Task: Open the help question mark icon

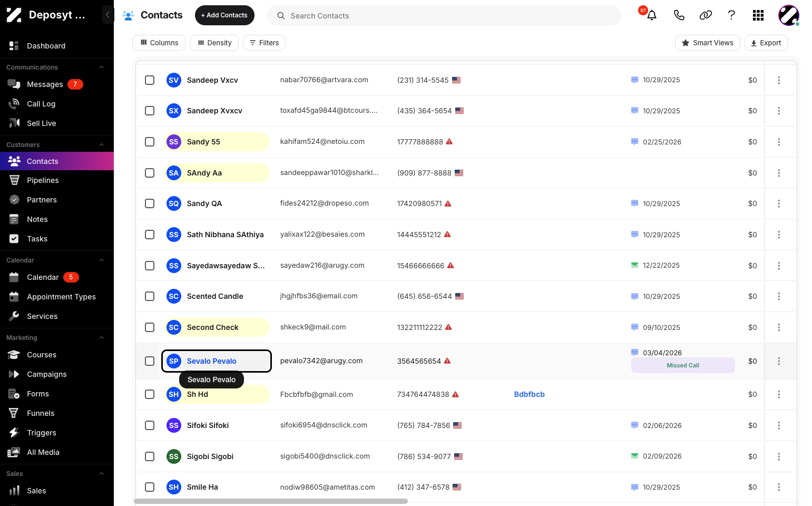Action: coord(731,15)
